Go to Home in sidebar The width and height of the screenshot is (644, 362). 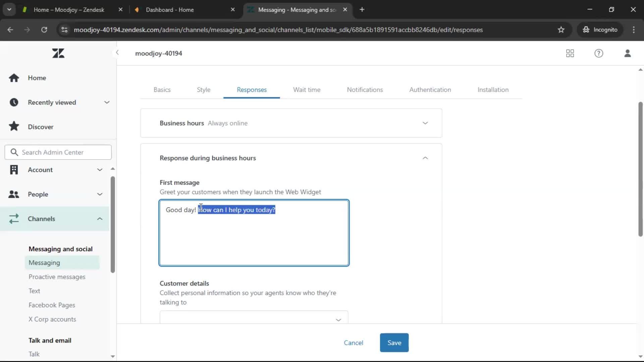37,78
